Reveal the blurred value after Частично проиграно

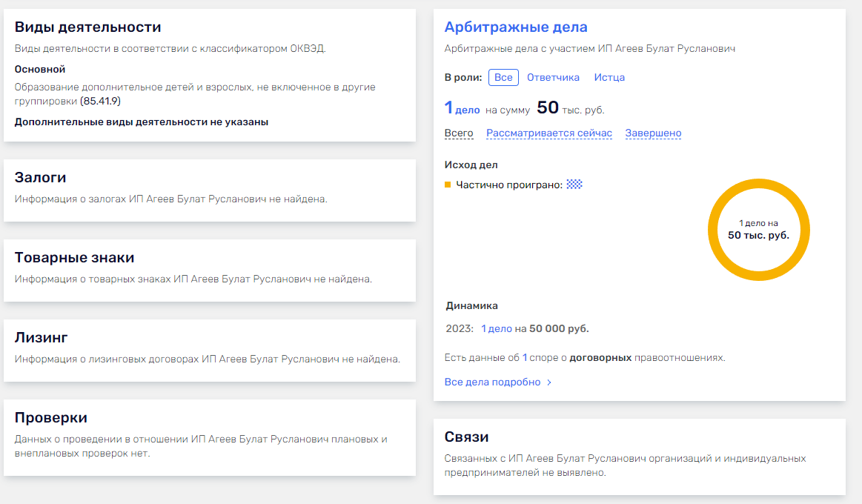pos(574,185)
